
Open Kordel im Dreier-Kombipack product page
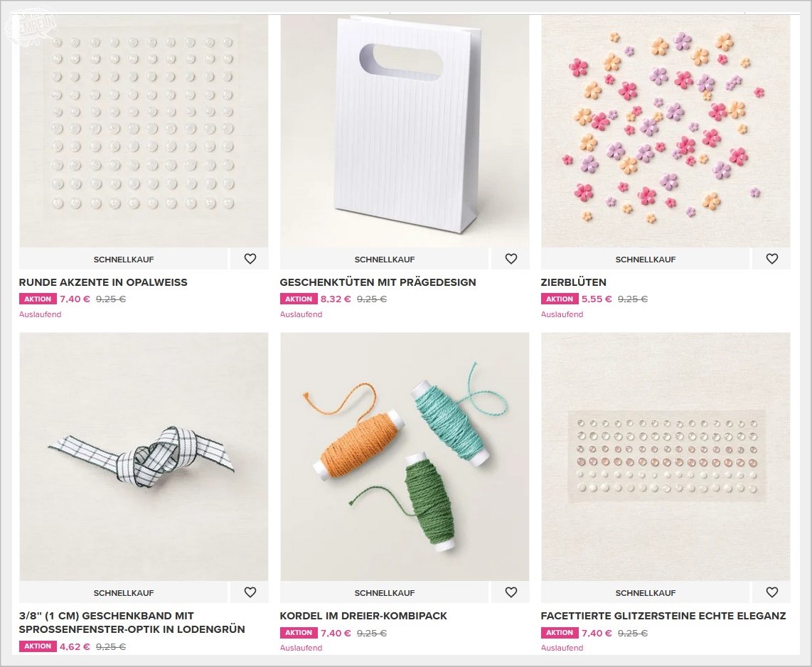pos(363,617)
